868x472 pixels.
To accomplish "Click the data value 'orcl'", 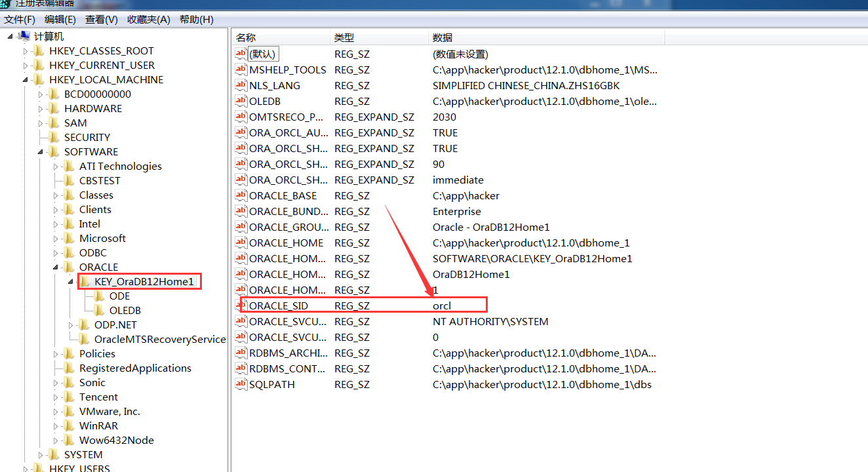I will tap(442, 305).
